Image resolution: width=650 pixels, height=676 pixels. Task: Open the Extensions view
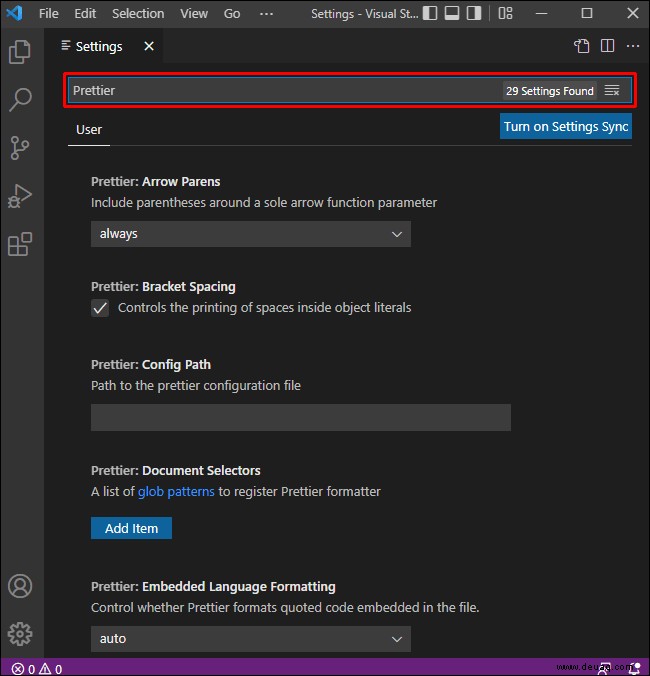click(x=20, y=244)
